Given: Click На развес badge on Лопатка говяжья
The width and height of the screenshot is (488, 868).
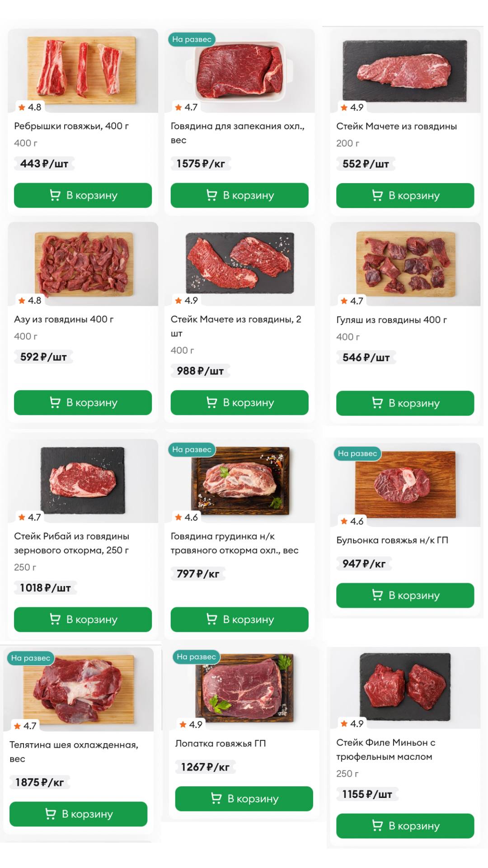Looking at the screenshot, I should [x=196, y=657].
